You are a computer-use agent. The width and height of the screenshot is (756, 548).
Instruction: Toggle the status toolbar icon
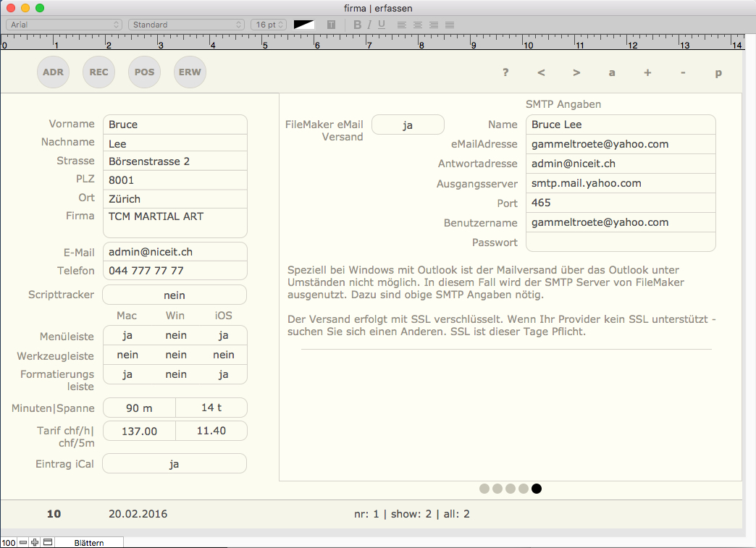tap(48, 542)
